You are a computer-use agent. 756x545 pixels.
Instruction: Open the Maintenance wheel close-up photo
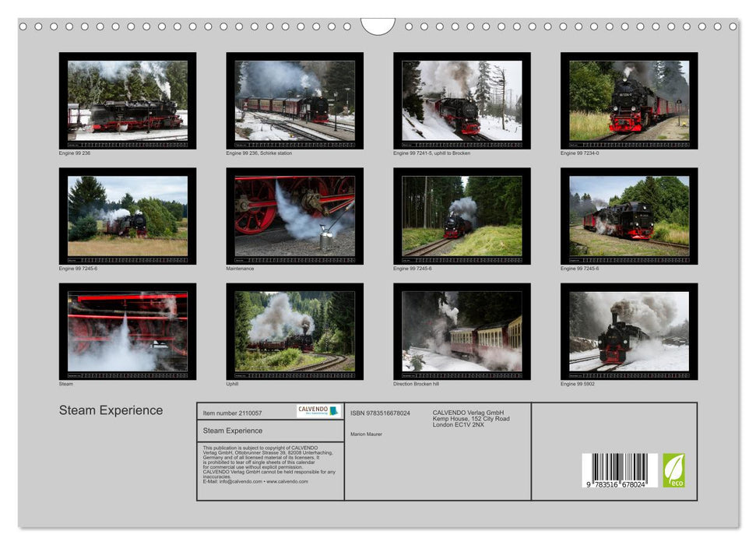pos(294,216)
